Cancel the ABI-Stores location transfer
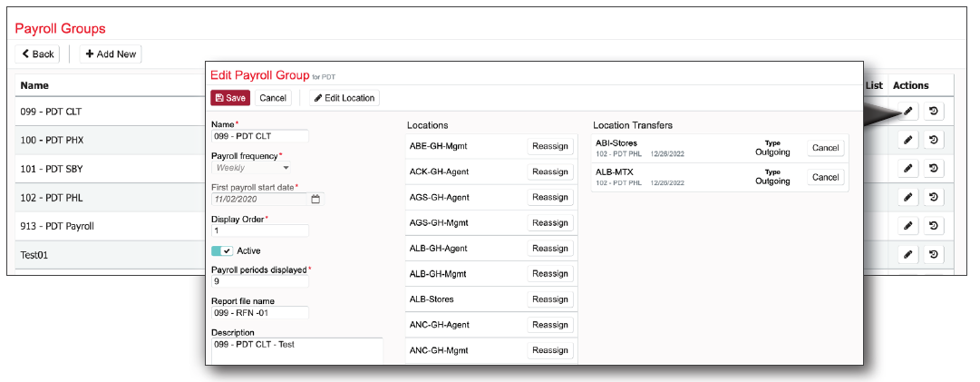The image size is (980, 382). [825, 148]
